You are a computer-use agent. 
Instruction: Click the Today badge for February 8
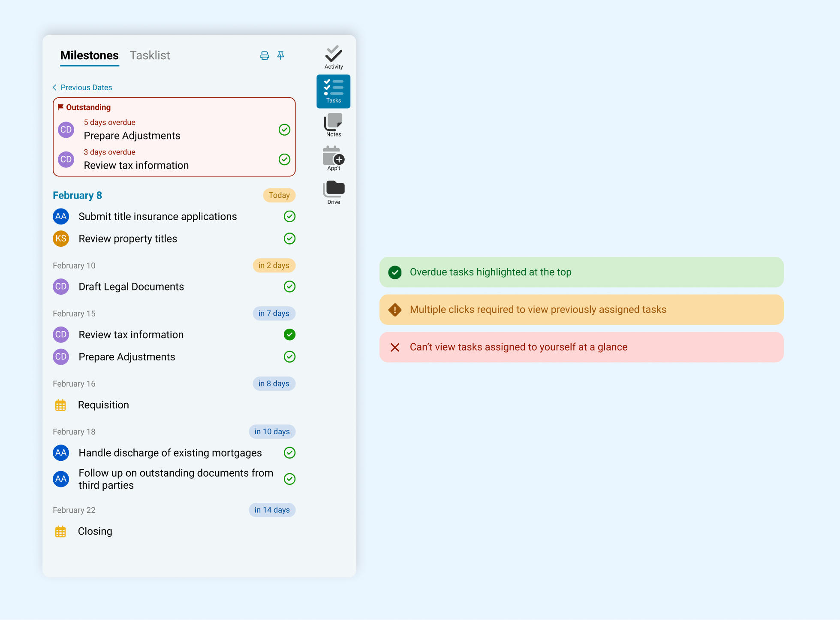click(x=279, y=195)
